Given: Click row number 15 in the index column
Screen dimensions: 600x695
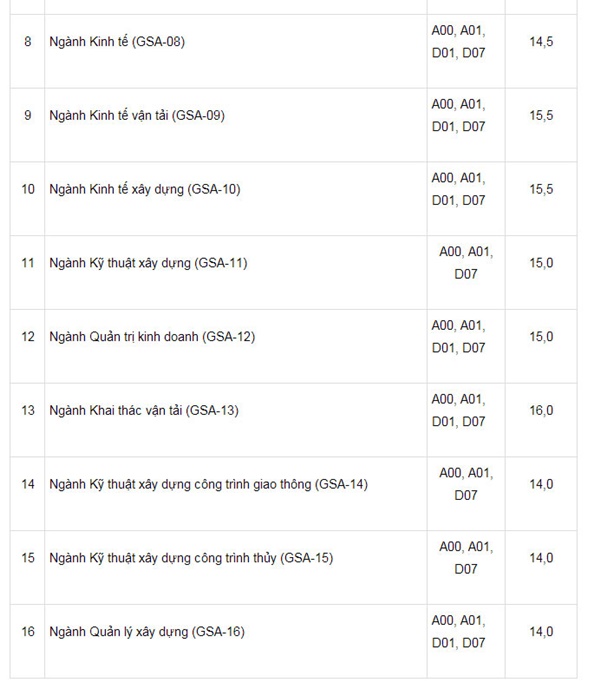Looking at the screenshot, I should [x=28, y=558].
